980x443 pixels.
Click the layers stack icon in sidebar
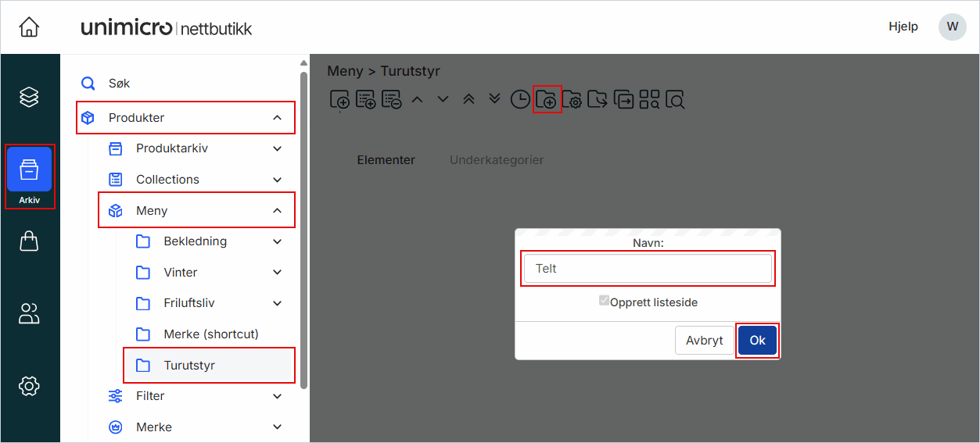click(29, 97)
